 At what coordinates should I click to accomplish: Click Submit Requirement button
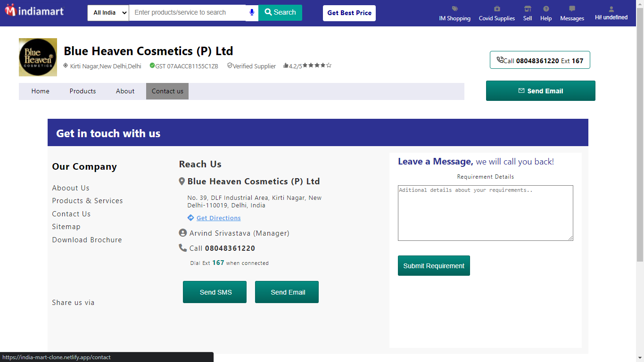click(x=434, y=266)
